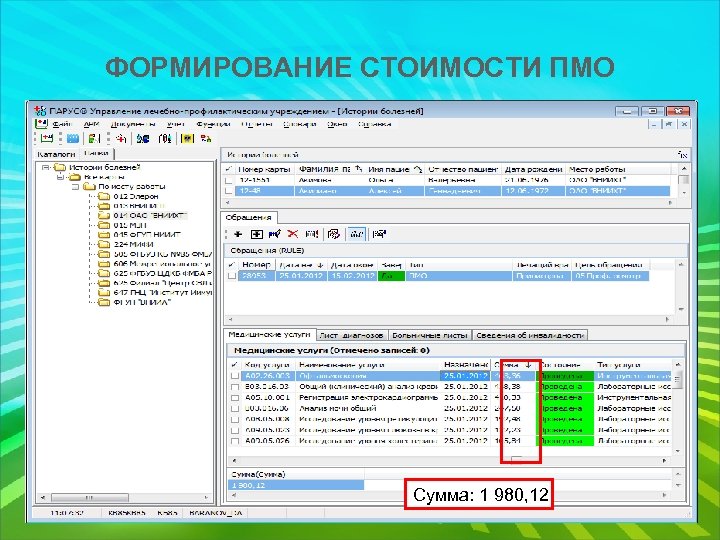Click the boxed-plus icon in Обращения toolbar

click(x=256, y=234)
